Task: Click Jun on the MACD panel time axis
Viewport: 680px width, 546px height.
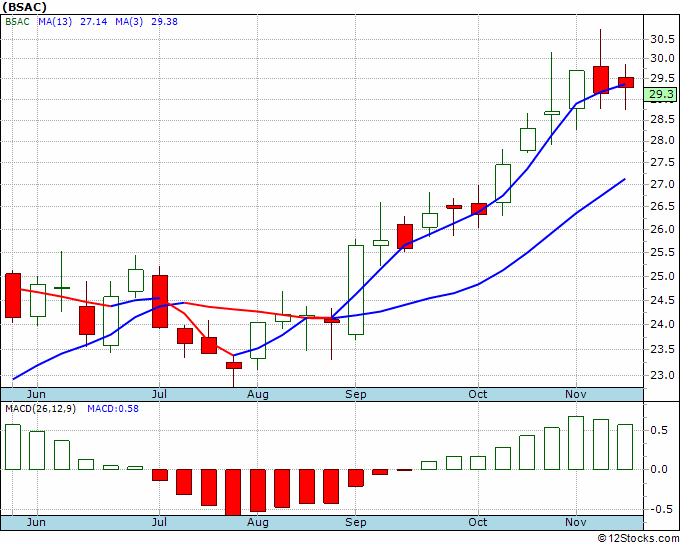Action: (x=36, y=522)
